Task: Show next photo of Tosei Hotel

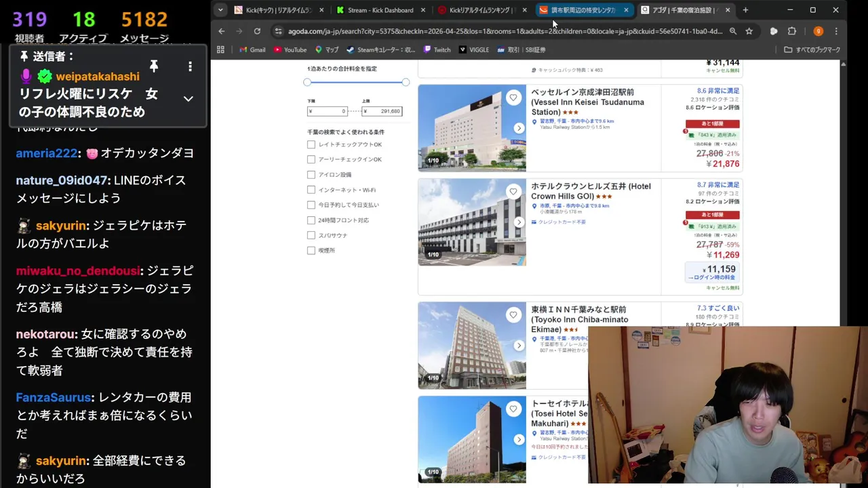Action: (x=519, y=440)
